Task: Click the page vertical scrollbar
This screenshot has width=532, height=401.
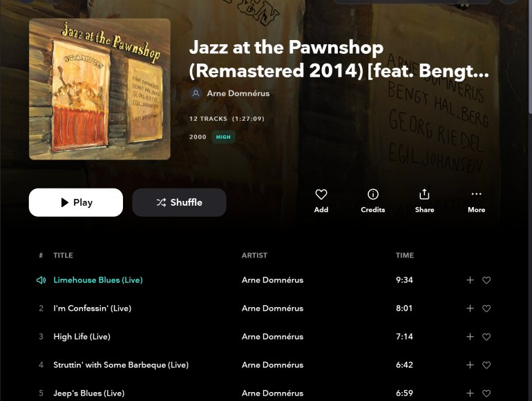Action: point(529,55)
